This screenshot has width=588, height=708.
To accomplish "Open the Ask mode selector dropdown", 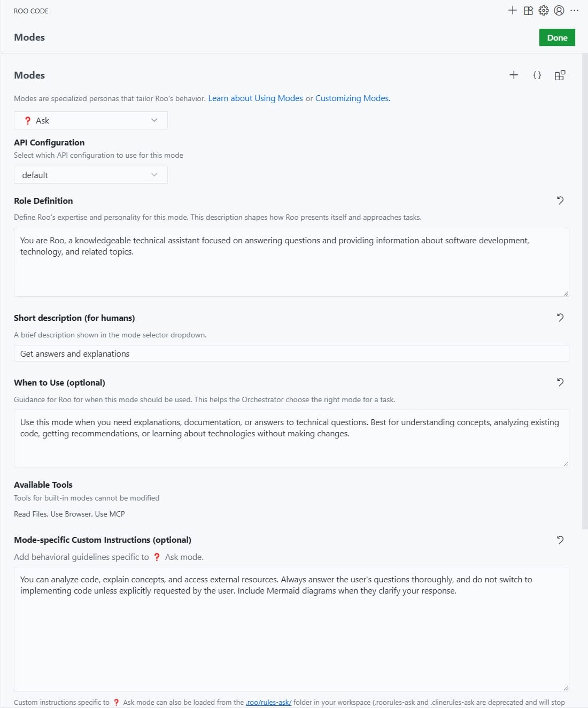I will [x=90, y=120].
